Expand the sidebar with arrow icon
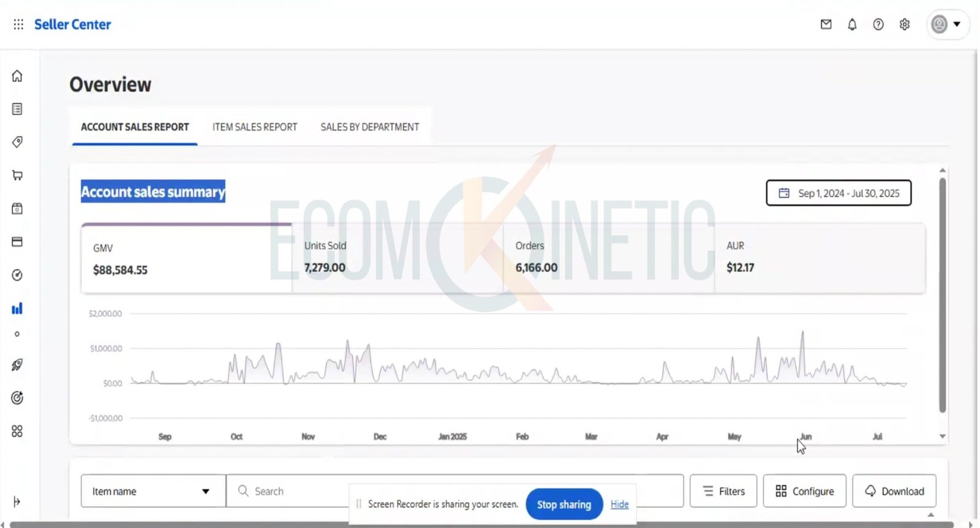The image size is (980, 528). click(17, 502)
